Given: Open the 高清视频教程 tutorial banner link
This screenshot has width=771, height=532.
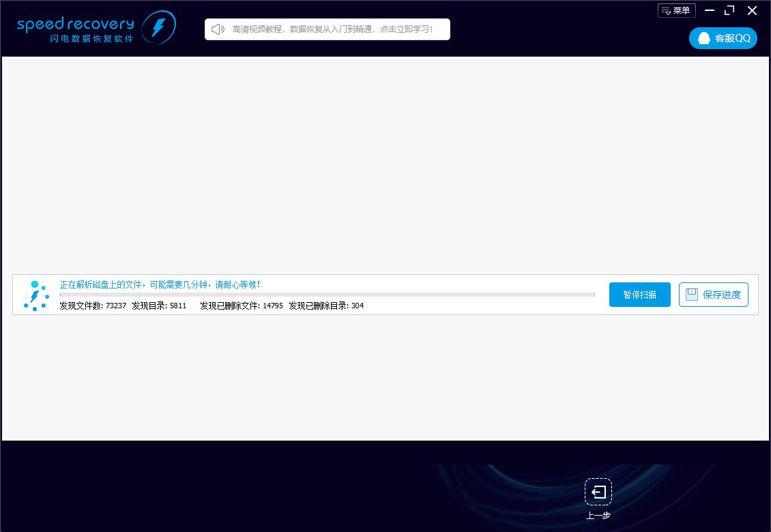Looking at the screenshot, I should (x=332, y=29).
